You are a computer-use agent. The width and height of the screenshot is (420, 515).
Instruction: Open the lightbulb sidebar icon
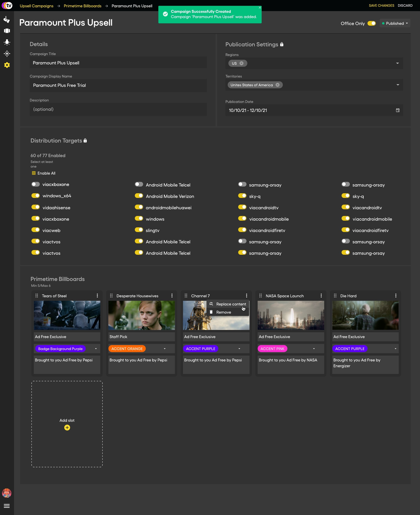(x=7, y=42)
